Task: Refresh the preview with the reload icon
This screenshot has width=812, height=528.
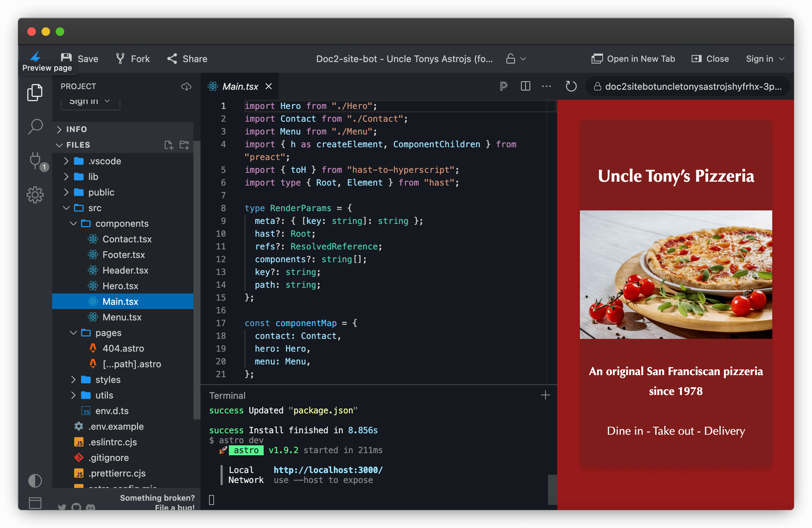Action: pyautogui.click(x=571, y=86)
